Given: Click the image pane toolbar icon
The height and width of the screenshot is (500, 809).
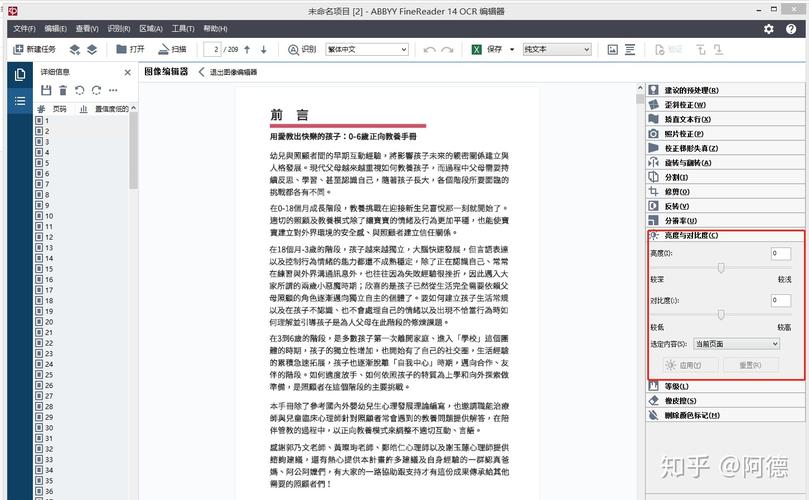Looking at the screenshot, I should tap(612, 50).
